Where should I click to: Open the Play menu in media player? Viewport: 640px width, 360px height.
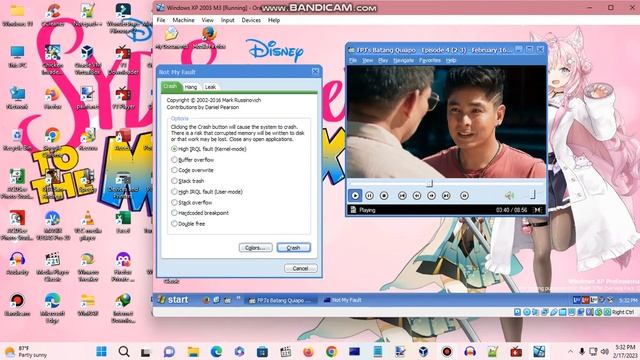(x=383, y=60)
